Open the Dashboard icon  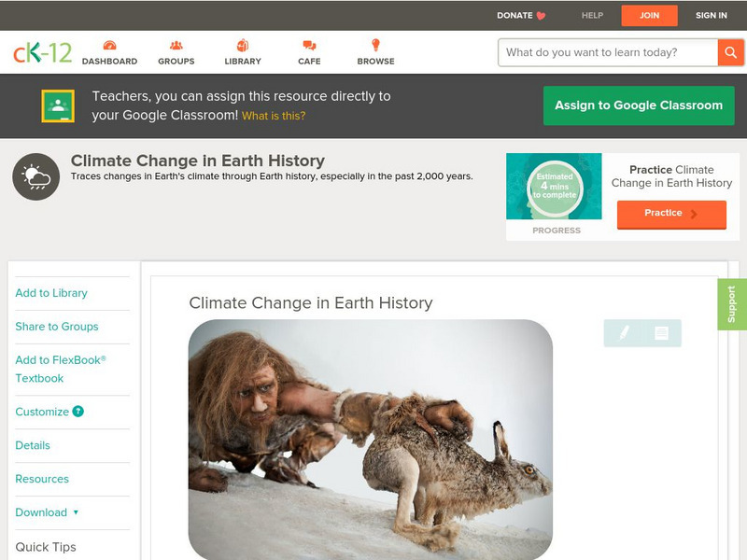pyautogui.click(x=109, y=46)
